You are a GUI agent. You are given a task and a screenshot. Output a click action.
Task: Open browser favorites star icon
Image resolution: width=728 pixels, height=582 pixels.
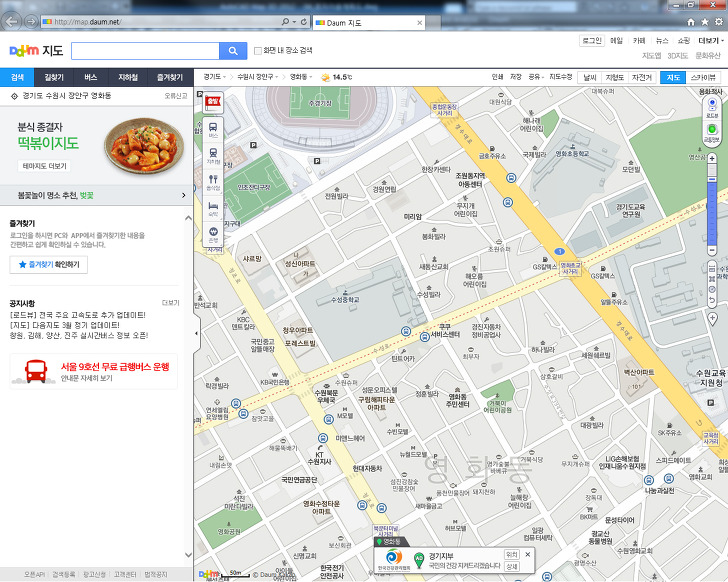tap(705, 22)
